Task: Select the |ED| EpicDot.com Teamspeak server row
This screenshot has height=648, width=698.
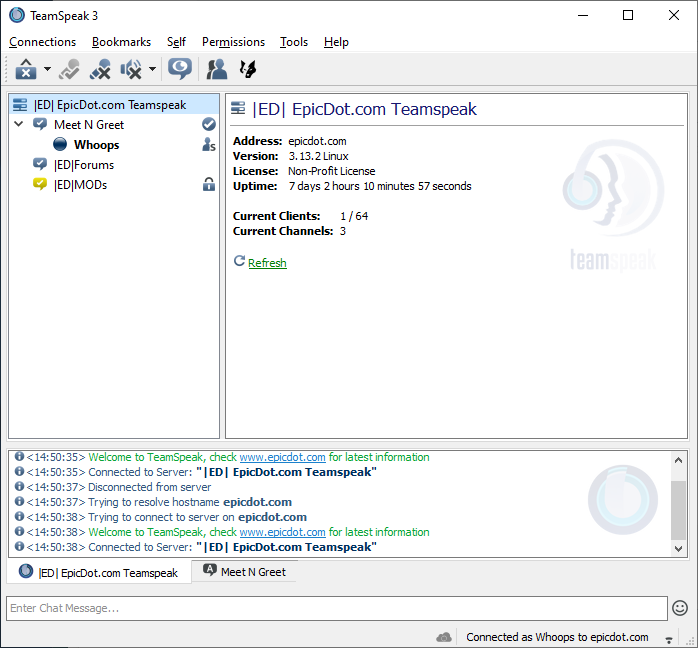Action: click(x=114, y=105)
